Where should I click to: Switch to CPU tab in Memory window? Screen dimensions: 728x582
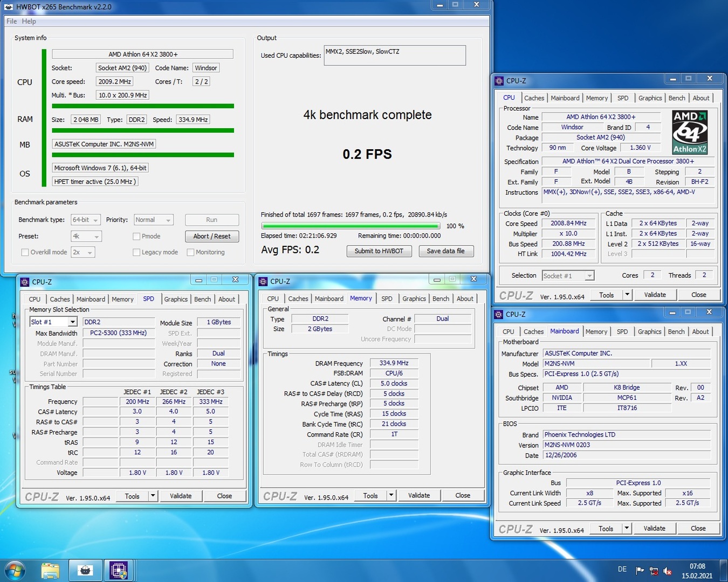click(x=273, y=299)
